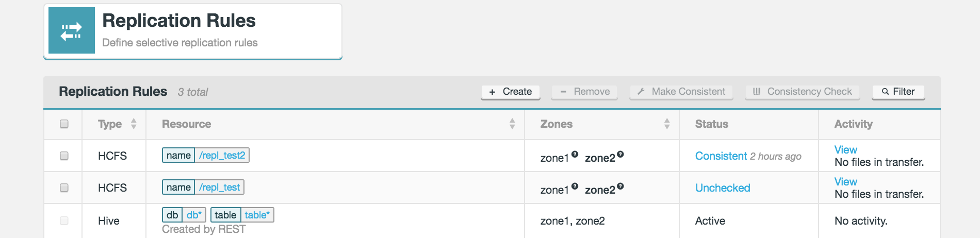Run the Consistency Check button
980x238 pixels.
coord(802,92)
